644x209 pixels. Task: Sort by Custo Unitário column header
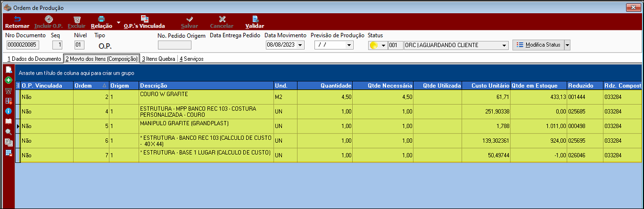click(x=486, y=85)
